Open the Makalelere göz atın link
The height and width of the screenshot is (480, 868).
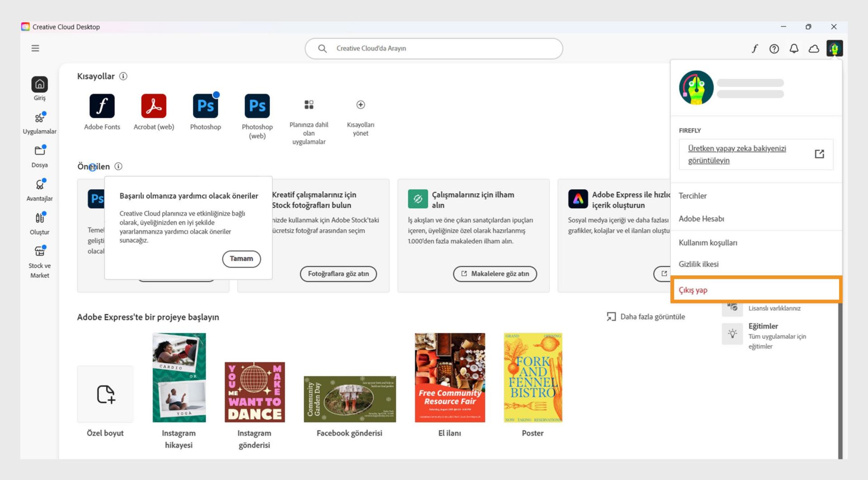tap(495, 273)
